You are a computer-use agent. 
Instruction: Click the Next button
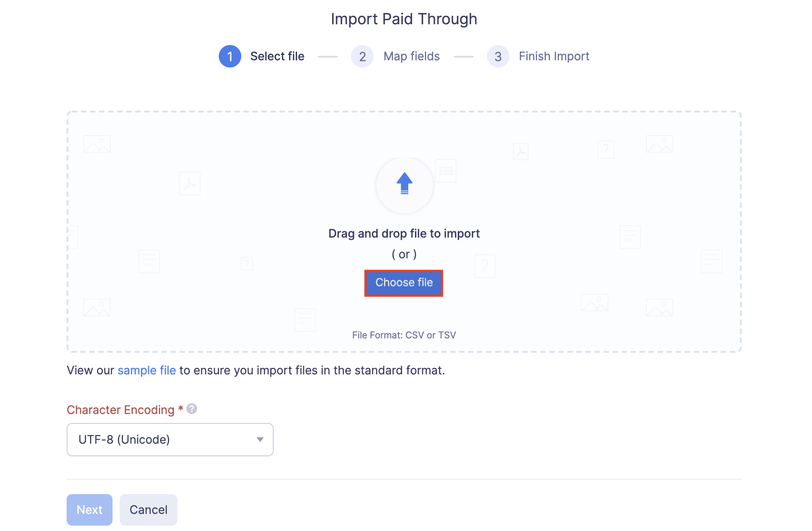(89, 509)
